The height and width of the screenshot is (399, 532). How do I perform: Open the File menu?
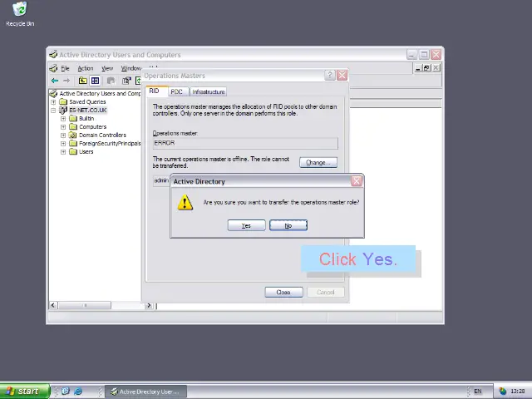[x=65, y=68]
